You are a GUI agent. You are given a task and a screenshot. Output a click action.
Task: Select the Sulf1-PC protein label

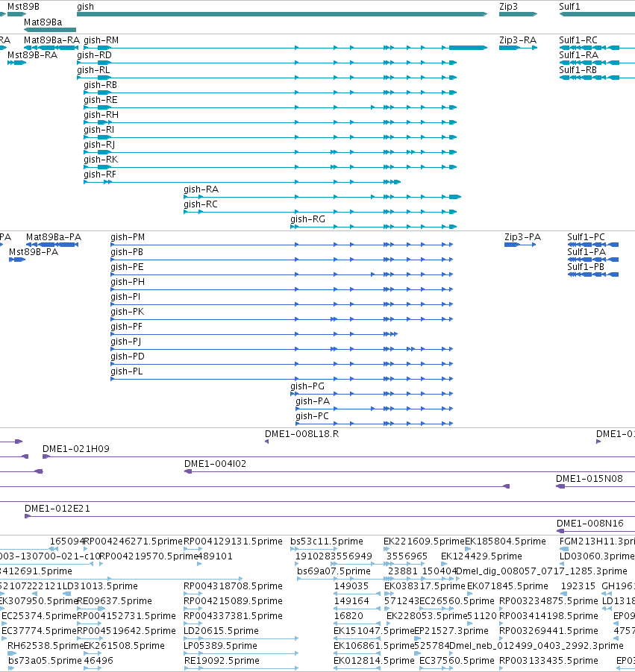click(586, 237)
